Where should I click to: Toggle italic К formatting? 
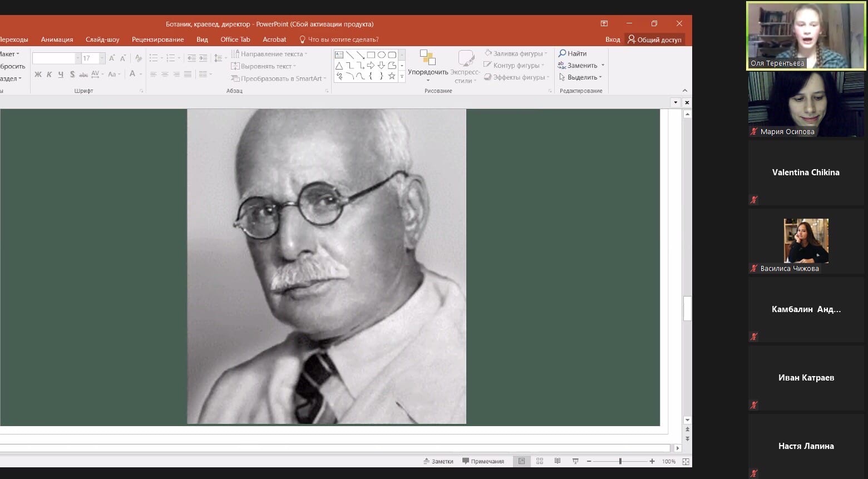click(49, 74)
